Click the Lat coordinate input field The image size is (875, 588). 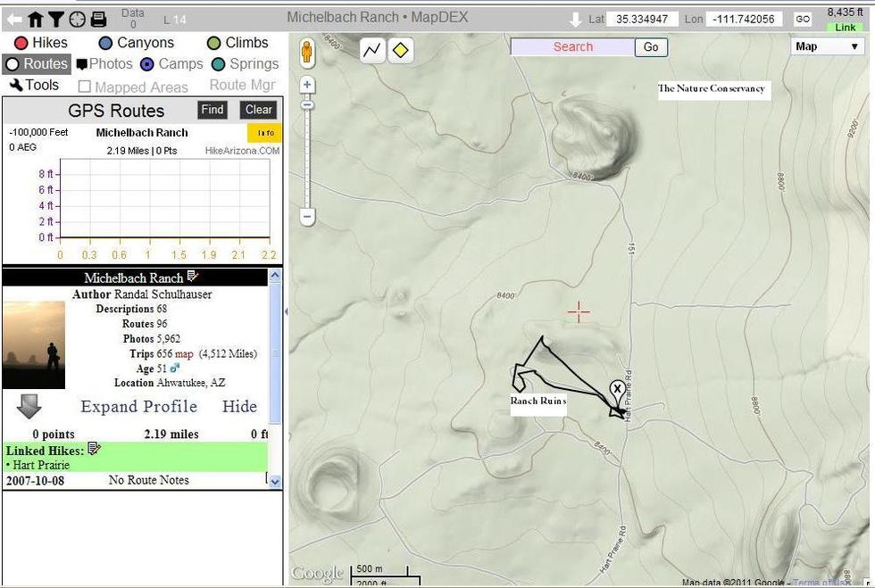(x=642, y=20)
